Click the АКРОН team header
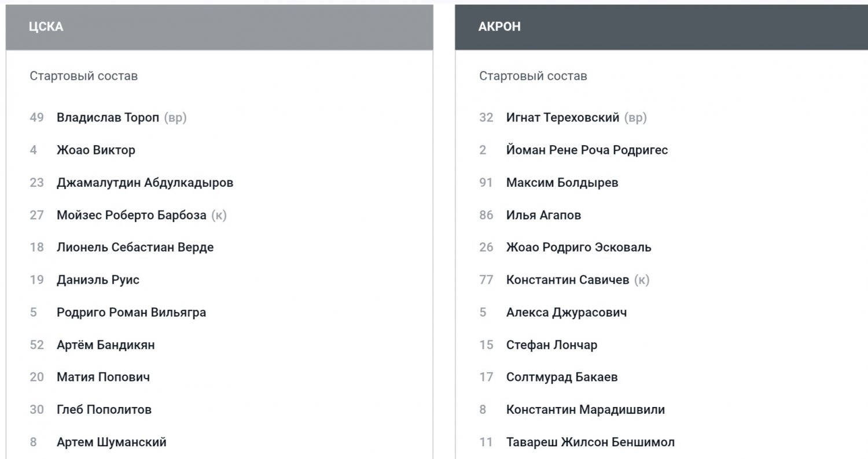Image resolution: width=868 pixels, height=459 pixels. point(499,27)
